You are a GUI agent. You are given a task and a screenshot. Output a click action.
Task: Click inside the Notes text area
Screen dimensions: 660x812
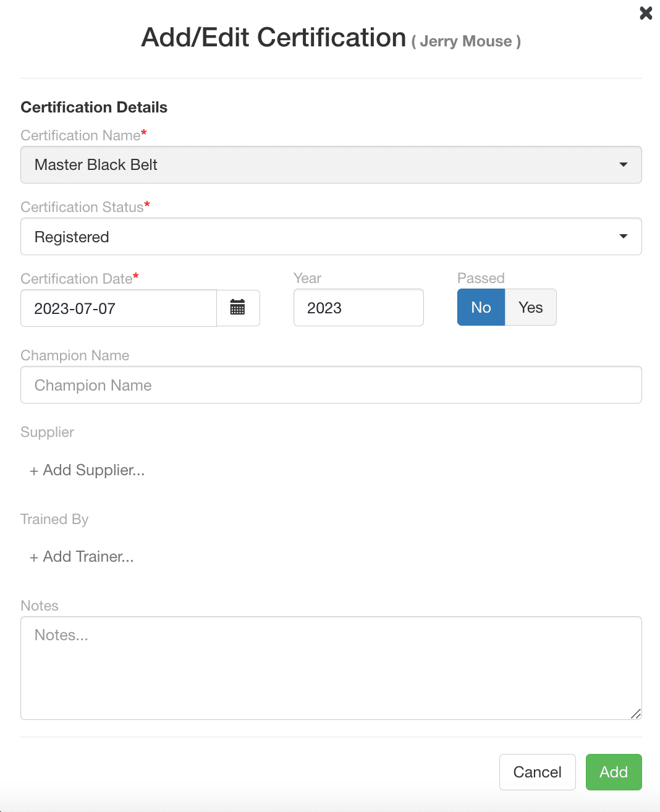pos(331,668)
